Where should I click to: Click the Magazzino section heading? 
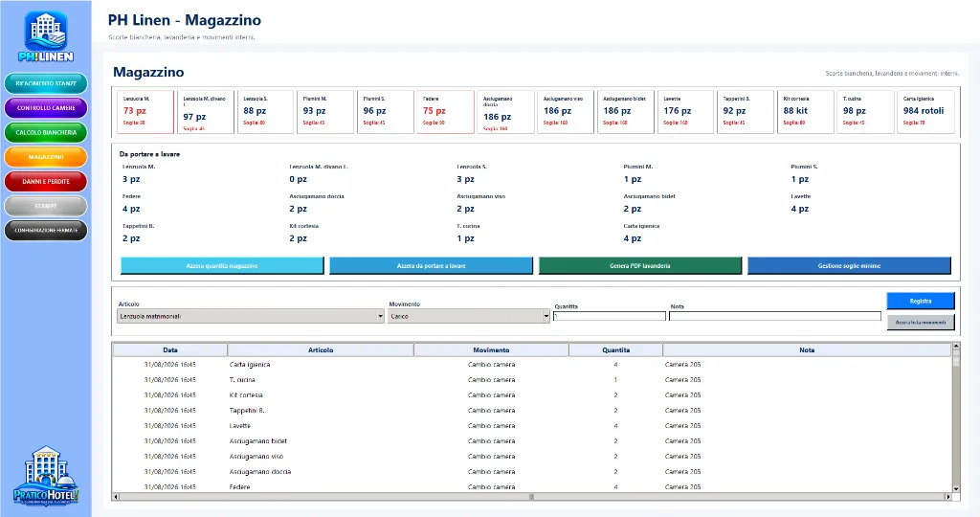point(148,72)
